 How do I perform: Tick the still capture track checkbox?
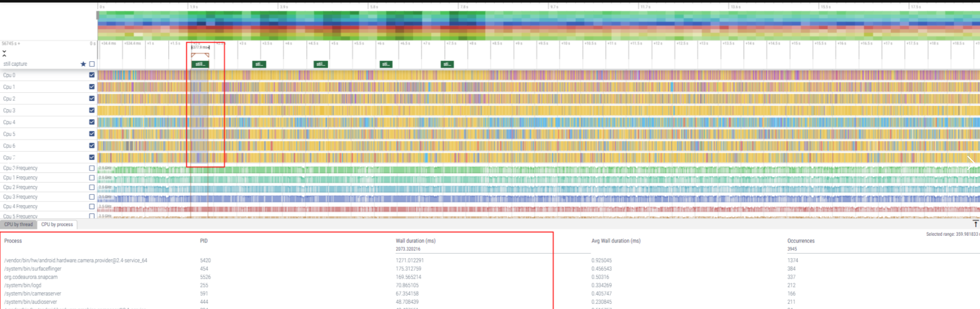click(x=92, y=64)
